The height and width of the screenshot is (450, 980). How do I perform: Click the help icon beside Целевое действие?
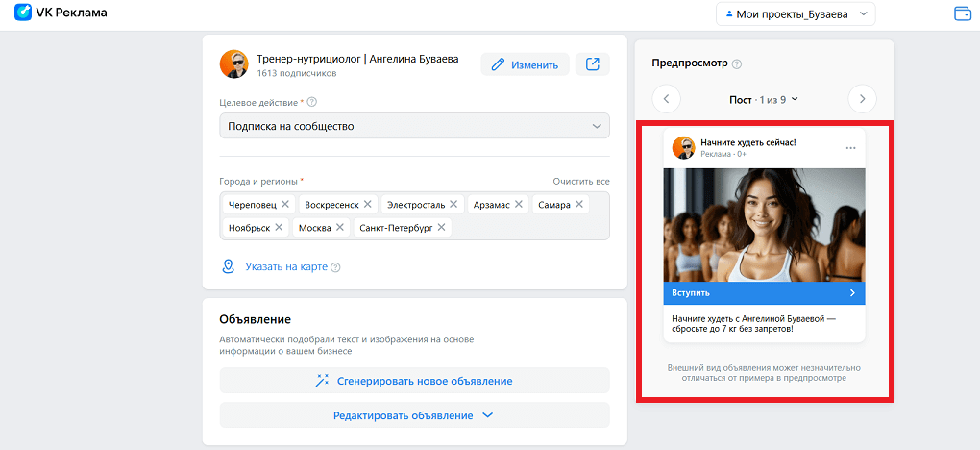312,102
